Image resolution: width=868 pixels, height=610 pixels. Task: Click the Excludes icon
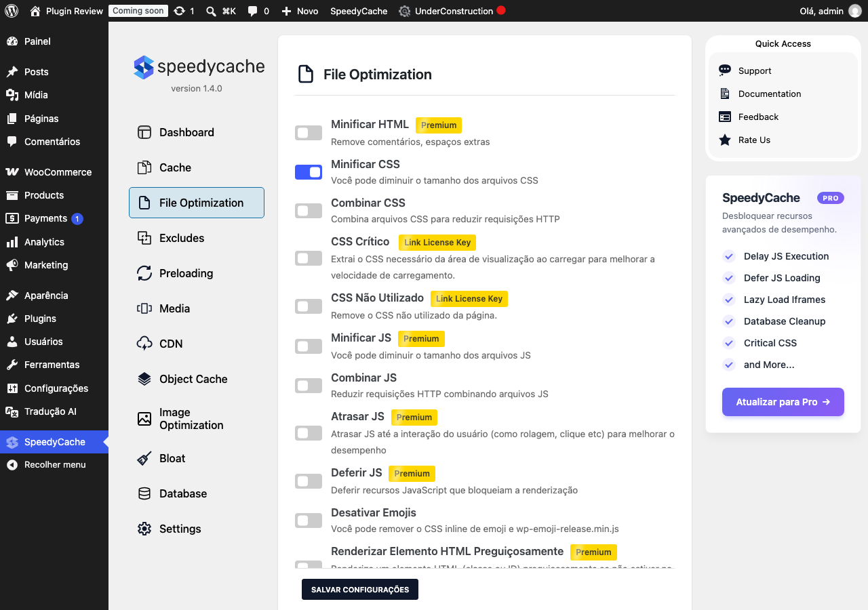pyautogui.click(x=144, y=238)
